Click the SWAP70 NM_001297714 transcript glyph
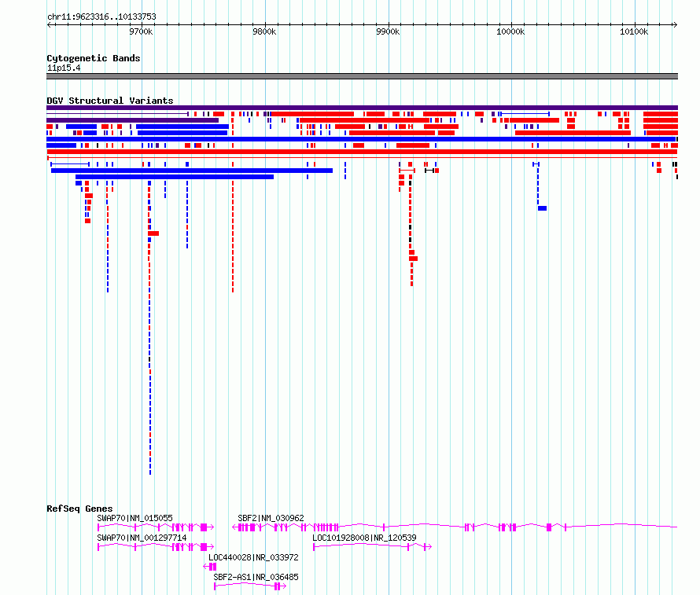The height and width of the screenshot is (595, 700). pyautogui.click(x=156, y=547)
